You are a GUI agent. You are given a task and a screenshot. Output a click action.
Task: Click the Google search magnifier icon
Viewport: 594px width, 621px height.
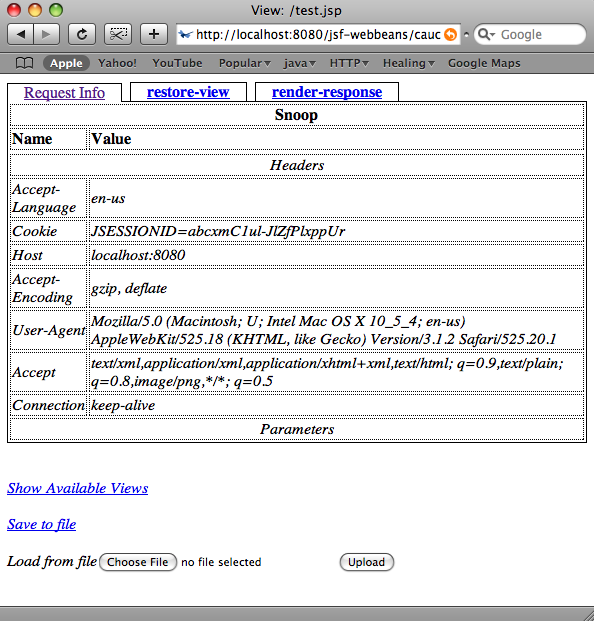[x=486, y=34]
